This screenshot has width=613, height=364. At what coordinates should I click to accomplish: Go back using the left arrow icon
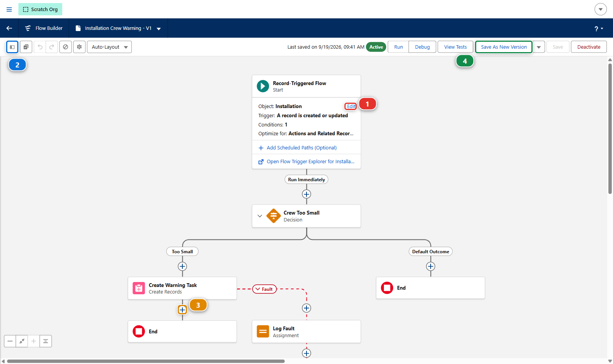pos(9,28)
